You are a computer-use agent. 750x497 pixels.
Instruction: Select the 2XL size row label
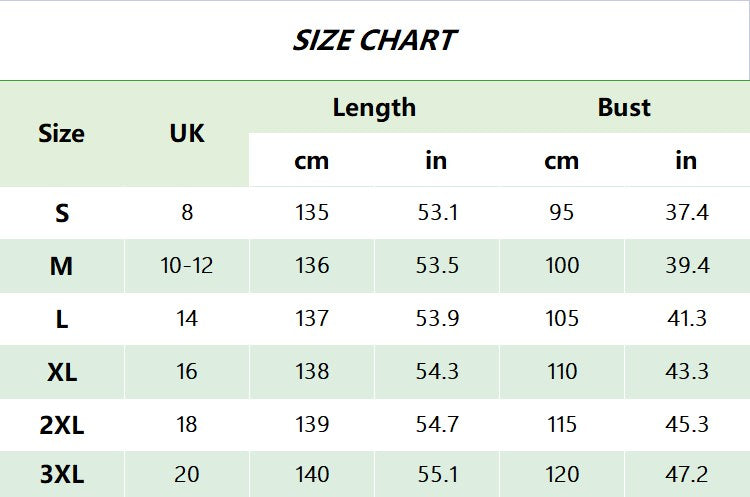[x=62, y=425]
